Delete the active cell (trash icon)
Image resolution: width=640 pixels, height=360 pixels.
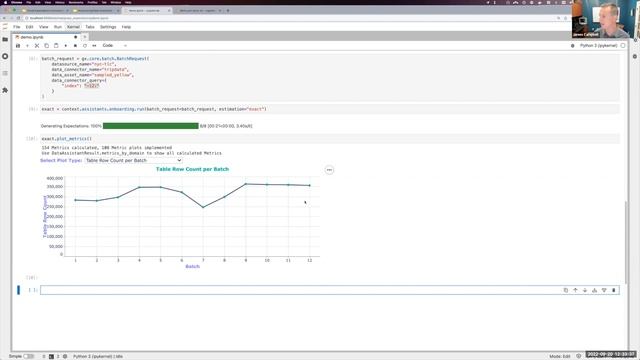pyautogui.click(x=613, y=290)
